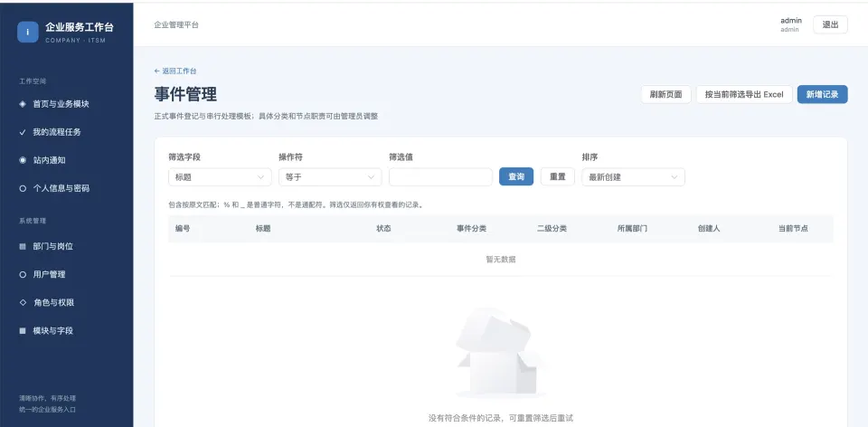Image resolution: width=868 pixels, height=427 pixels.
Task: Click the dot icon beside 站内通知
Action: (23, 160)
